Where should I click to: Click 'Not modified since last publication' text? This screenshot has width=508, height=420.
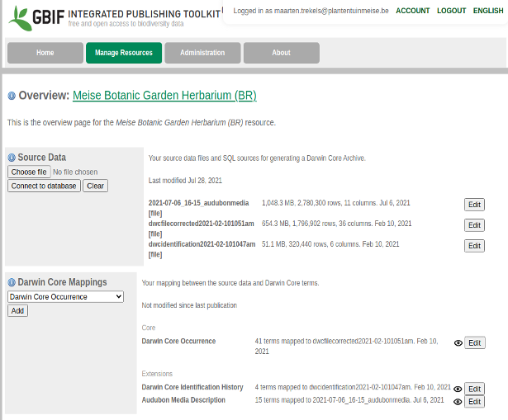pyautogui.click(x=189, y=305)
